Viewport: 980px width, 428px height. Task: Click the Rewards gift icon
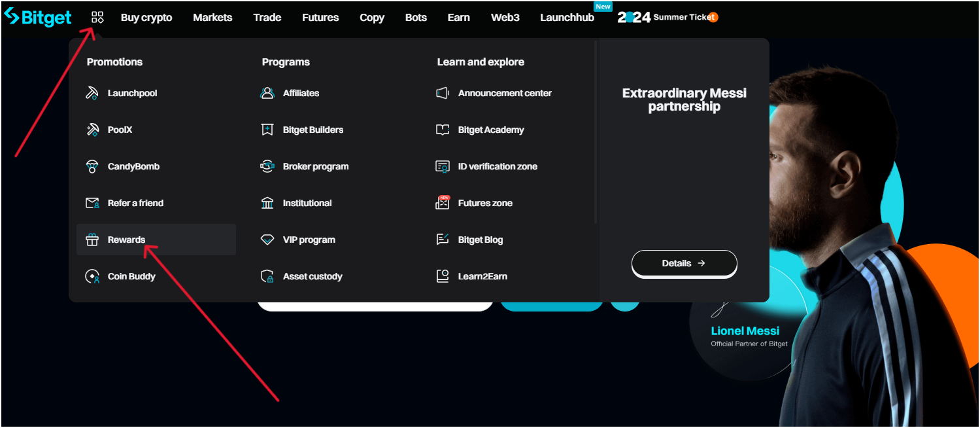[x=92, y=240]
